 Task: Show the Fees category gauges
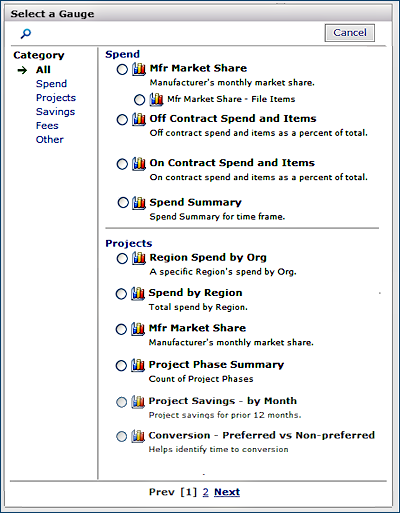pos(47,126)
